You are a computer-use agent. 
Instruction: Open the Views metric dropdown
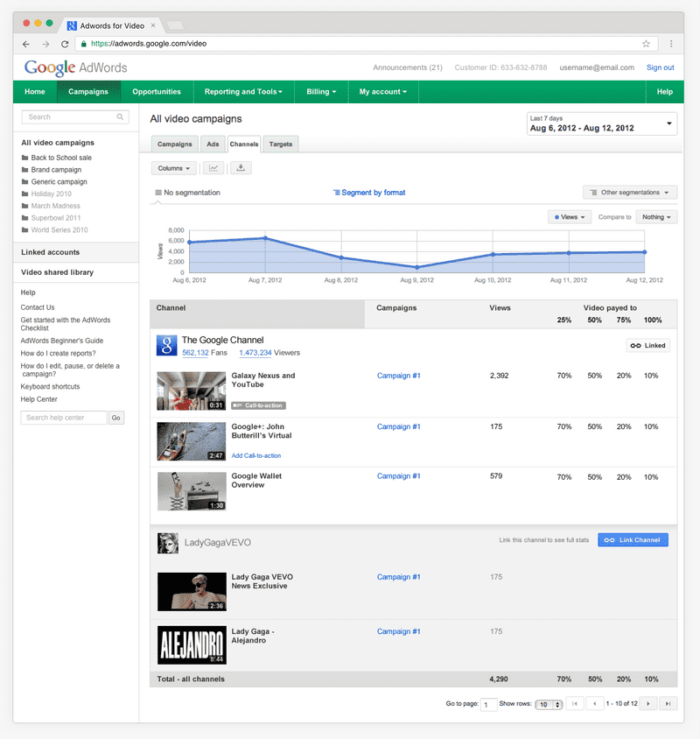570,217
